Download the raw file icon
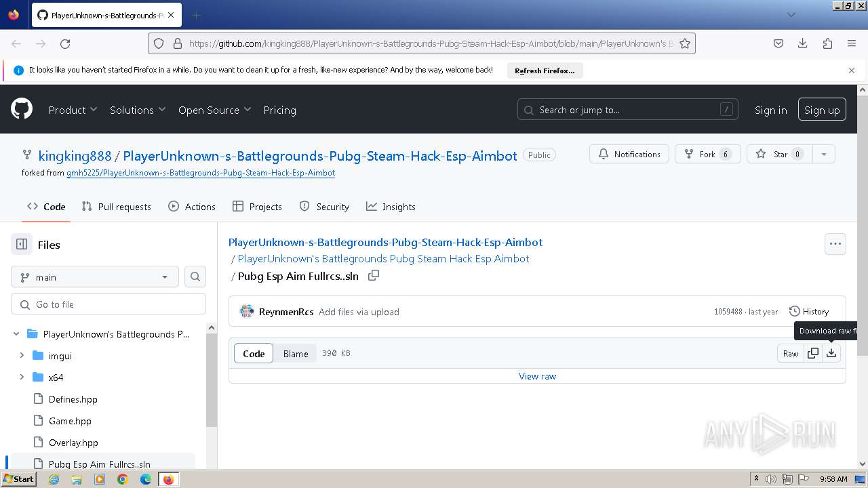868x488 pixels. coord(831,353)
